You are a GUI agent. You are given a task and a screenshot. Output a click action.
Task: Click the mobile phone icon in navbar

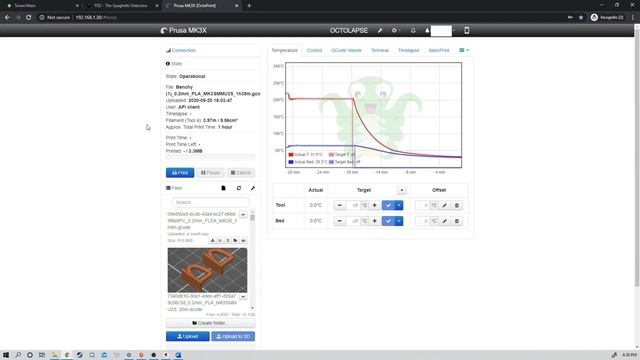467,31
